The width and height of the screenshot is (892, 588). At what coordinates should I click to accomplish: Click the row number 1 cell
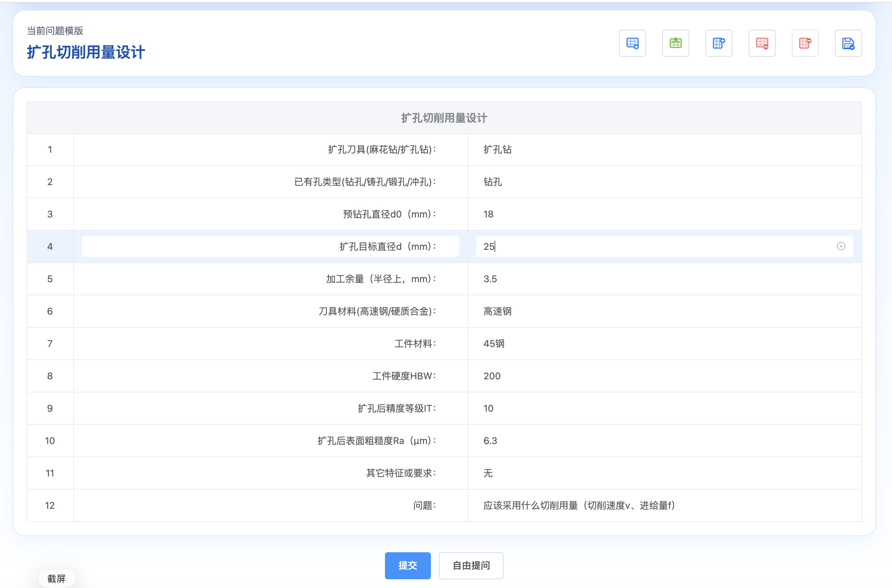click(50, 150)
